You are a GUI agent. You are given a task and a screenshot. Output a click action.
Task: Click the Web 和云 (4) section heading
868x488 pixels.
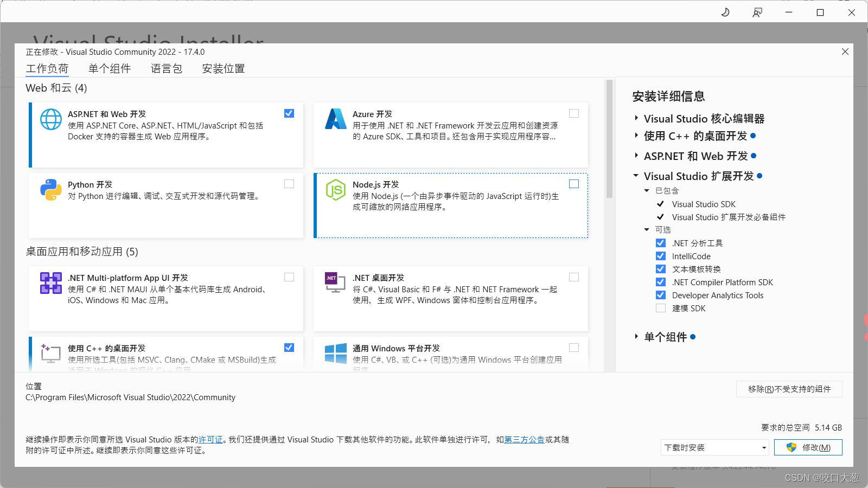[56, 88]
